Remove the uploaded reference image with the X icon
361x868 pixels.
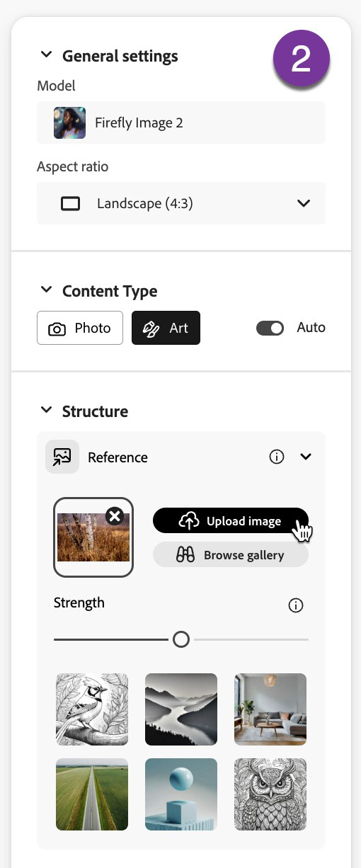coord(115,516)
